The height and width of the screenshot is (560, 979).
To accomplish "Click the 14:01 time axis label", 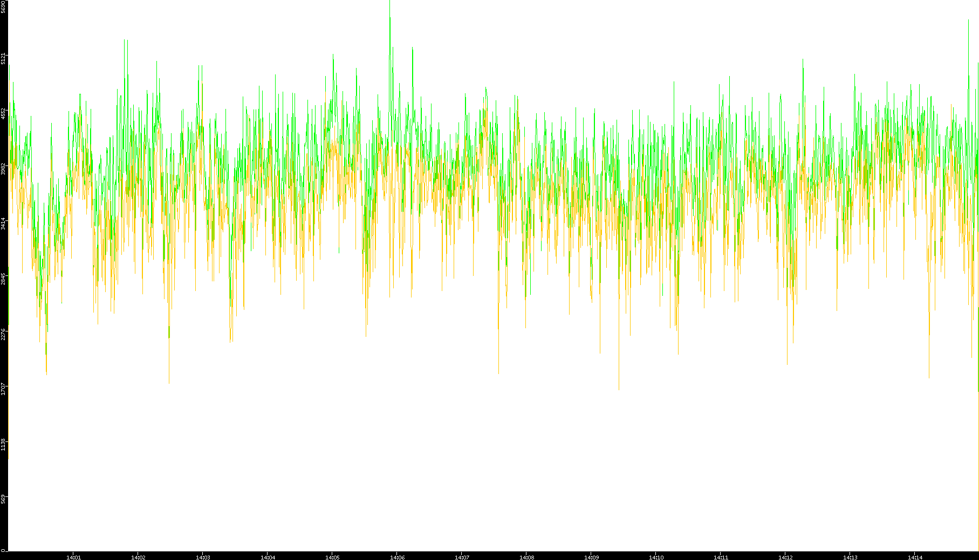I will point(73,557).
